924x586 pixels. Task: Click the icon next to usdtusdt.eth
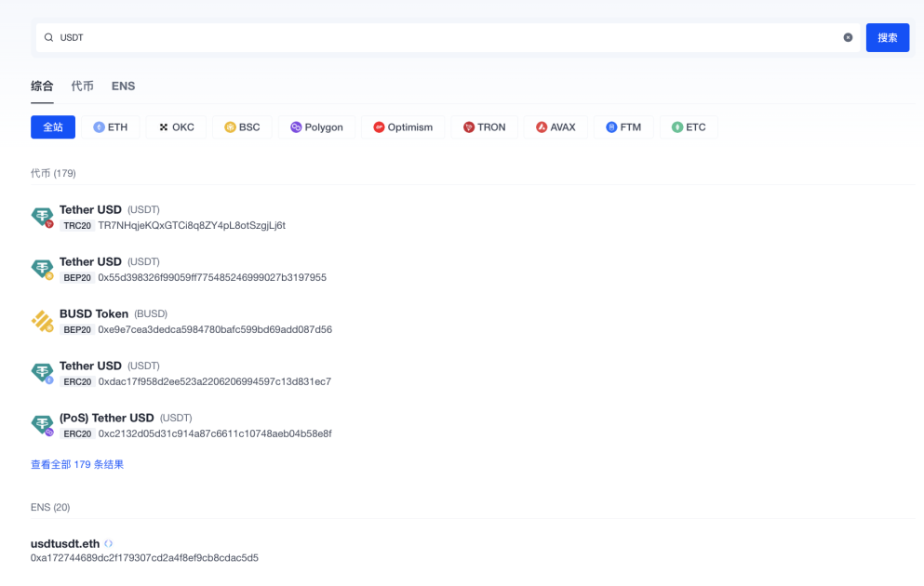109,543
